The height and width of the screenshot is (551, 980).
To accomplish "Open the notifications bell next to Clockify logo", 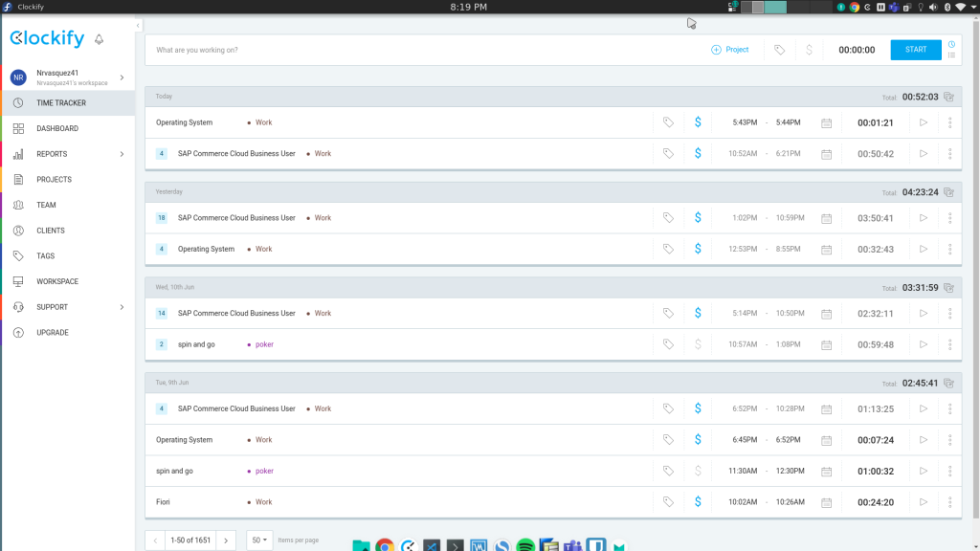I will click(x=99, y=39).
